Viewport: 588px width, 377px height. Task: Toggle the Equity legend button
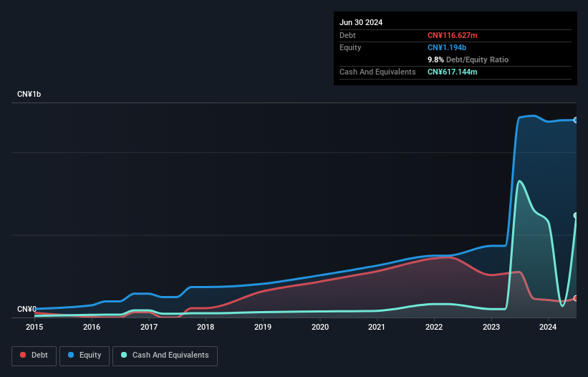[x=85, y=355]
